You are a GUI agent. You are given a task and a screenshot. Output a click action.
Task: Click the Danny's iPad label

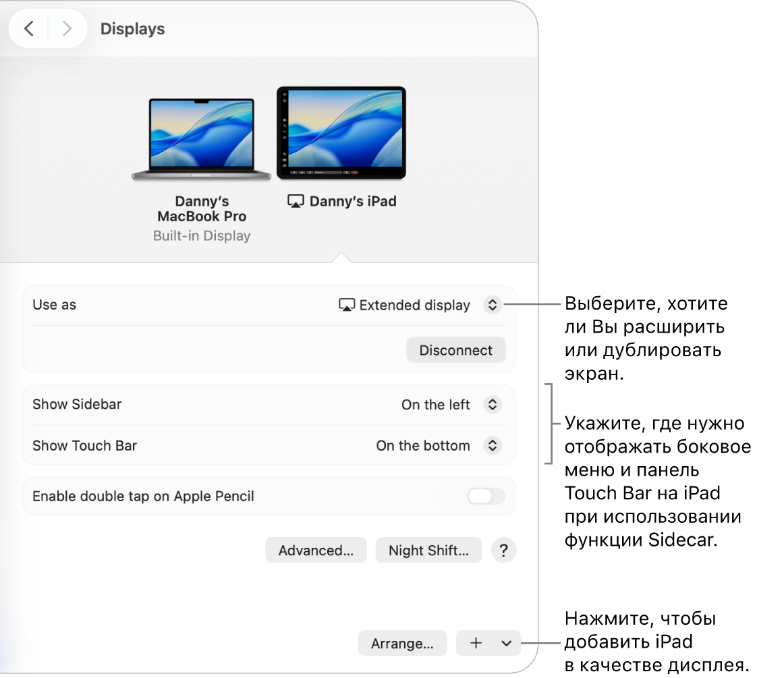click(x=352, y=200)
